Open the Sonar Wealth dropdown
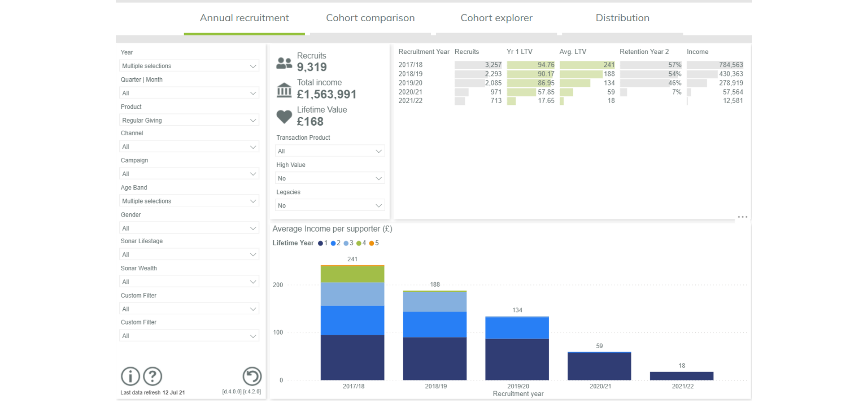 click(x=189, y=282)
